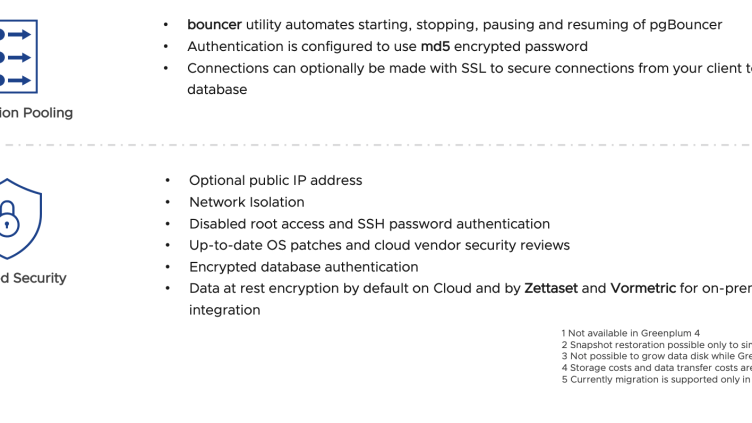Select the bold "bouncer" word
This screenshot has height=423, width=752.
(214, 24)
